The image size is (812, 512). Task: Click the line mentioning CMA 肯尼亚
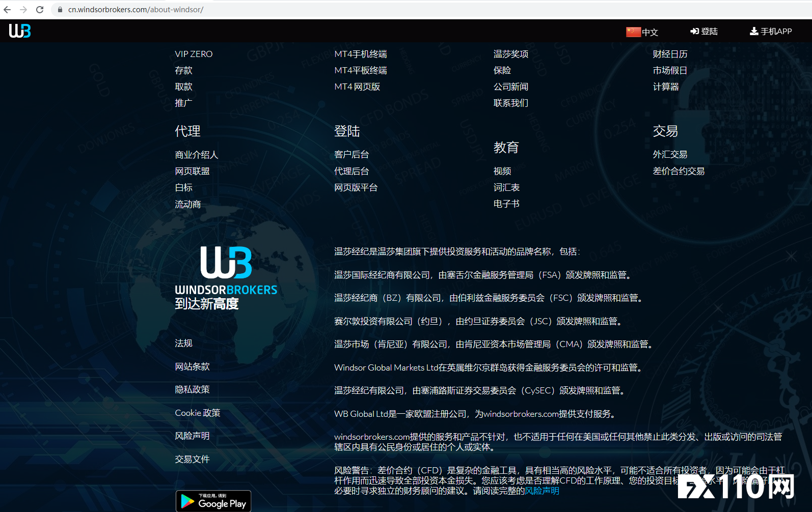pos(495,344)
